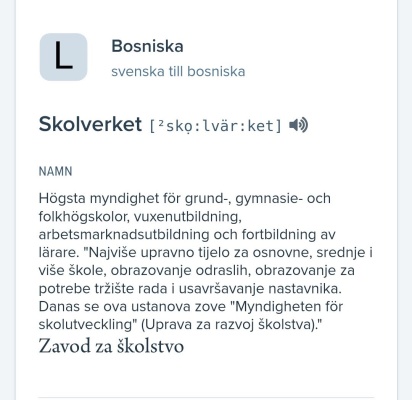The height and width of the screenshot is (400, 412).
Task: Play the Skolverket pronunciation audio speaker icon
Action: (x=299, y=125)
